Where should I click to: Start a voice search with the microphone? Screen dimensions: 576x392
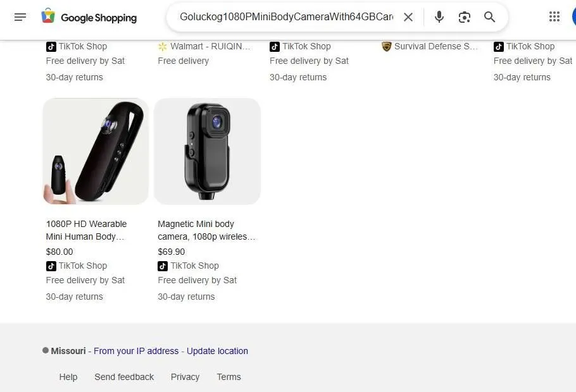439,17
